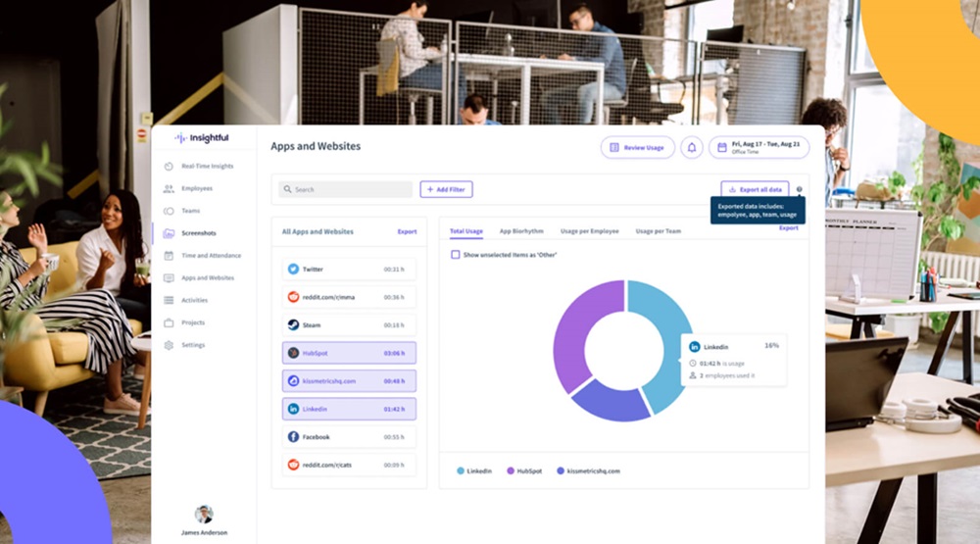Click the reddit.com/r/mma icon

(x=293, y=297)
